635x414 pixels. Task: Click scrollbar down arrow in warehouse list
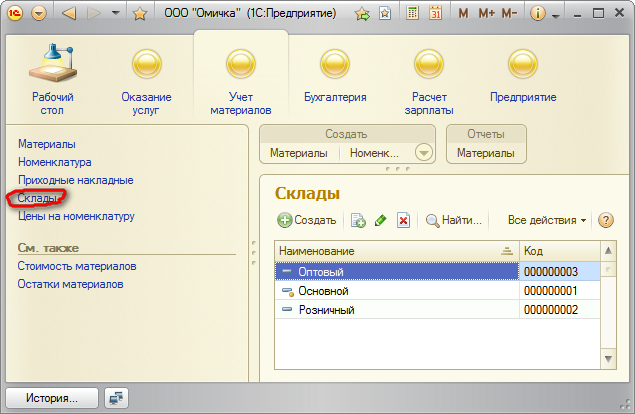pyautogui.click(x=608, y=359)
